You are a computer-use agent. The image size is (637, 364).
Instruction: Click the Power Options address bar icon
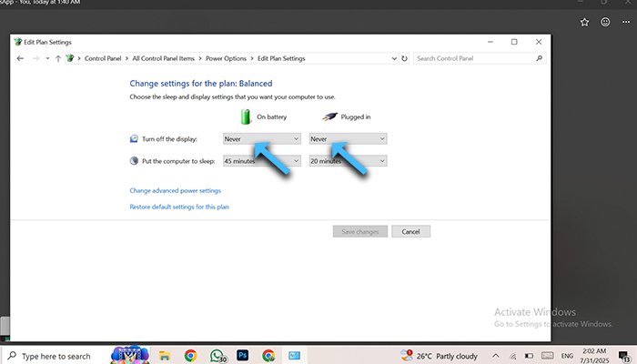[x=70, y=58]
